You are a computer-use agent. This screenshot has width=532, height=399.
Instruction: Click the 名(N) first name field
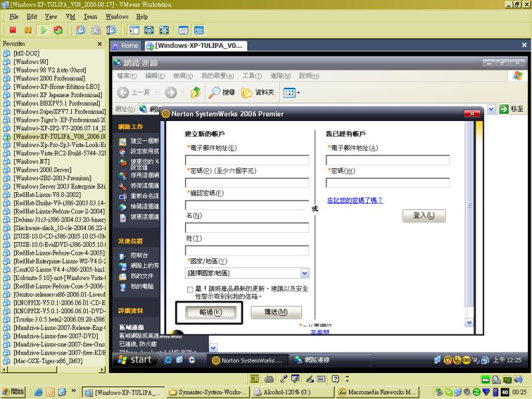(x=247, y=227)
